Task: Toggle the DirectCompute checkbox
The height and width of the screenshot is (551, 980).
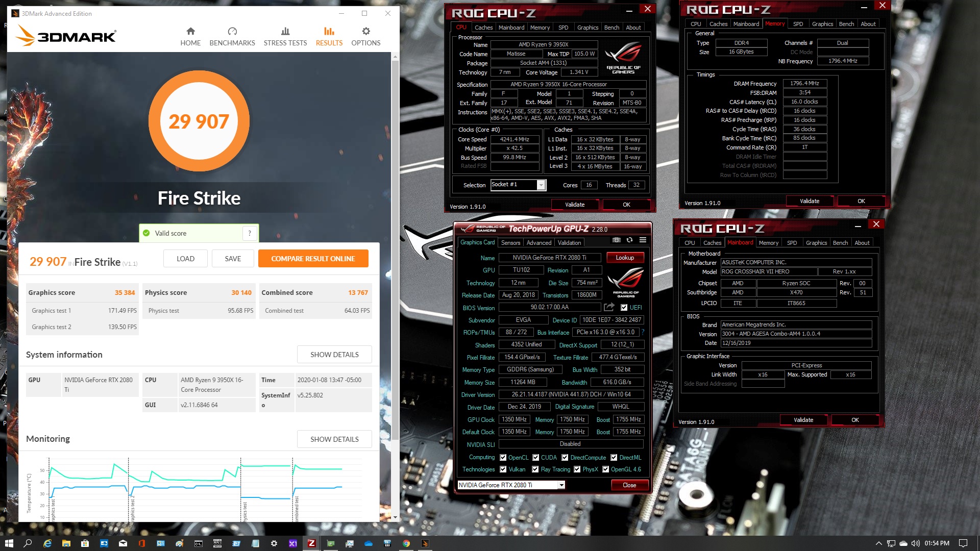Action: [x=565, y=458]
